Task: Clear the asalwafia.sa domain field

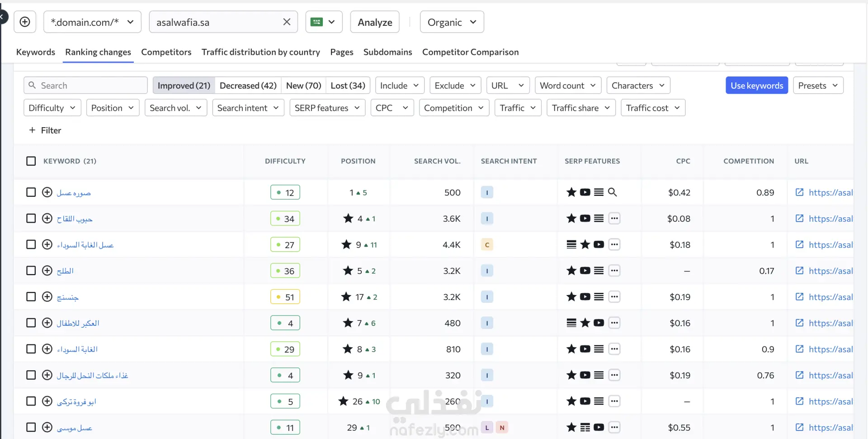Action: [287, 22]
